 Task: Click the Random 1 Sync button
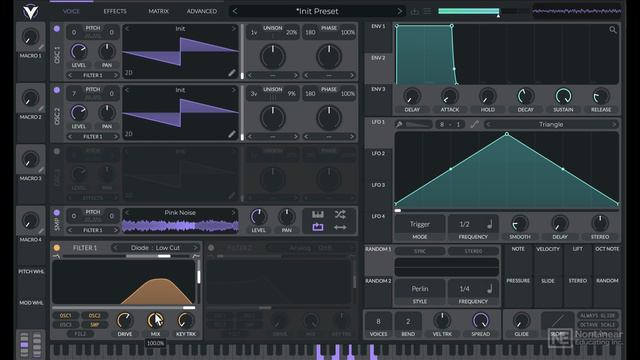click(x=420, y=251)
